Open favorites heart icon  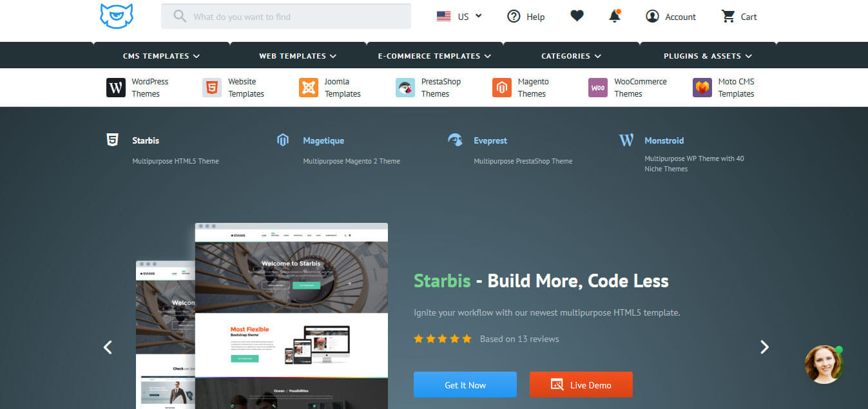pos(577,16)
